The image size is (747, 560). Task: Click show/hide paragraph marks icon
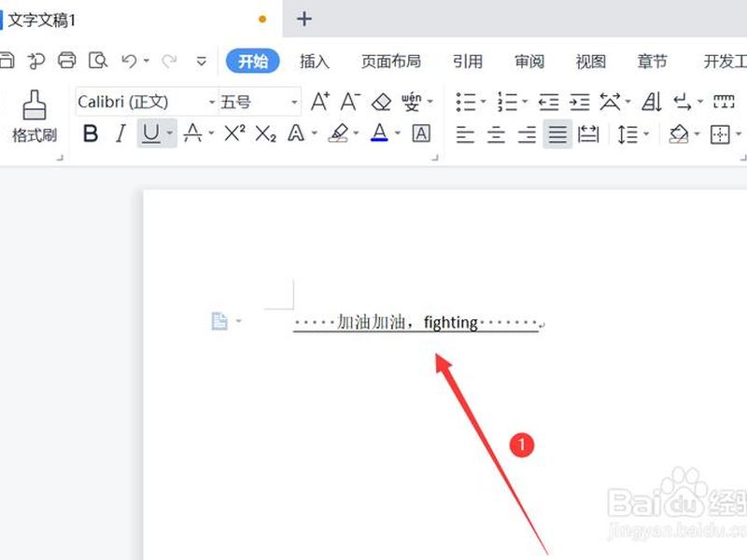(683, 102)
